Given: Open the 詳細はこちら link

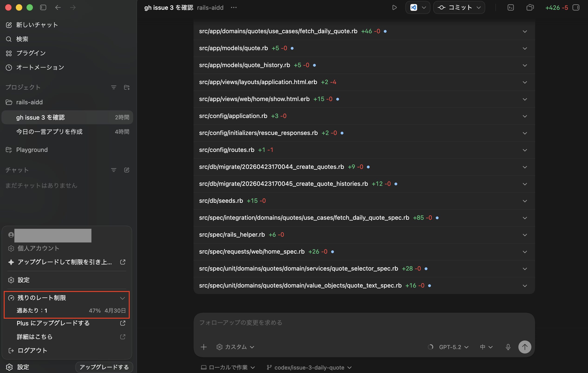Looking at the screenshot, I should [35, 337].
